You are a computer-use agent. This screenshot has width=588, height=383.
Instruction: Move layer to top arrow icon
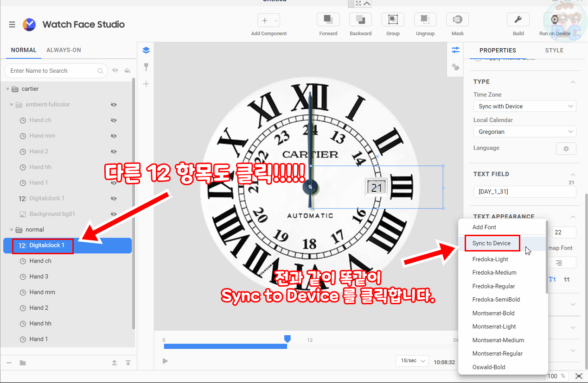(x=114, y=363)
